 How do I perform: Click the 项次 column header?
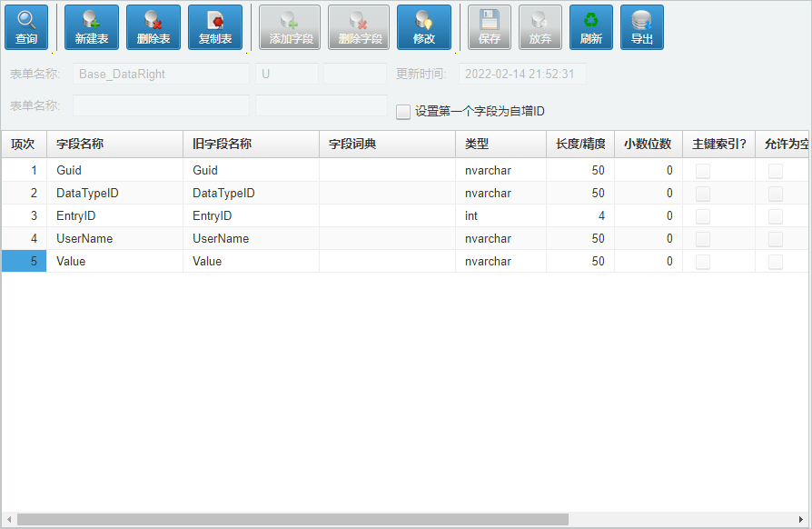click(x=24, y=144)
